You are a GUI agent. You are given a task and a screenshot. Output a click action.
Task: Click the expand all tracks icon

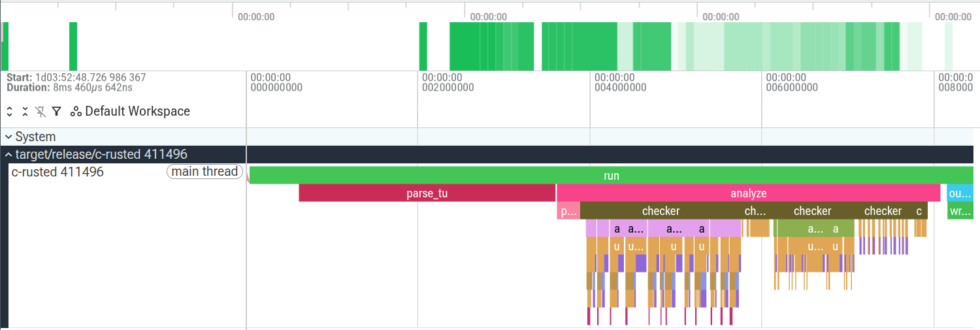[x=10, y=112]
